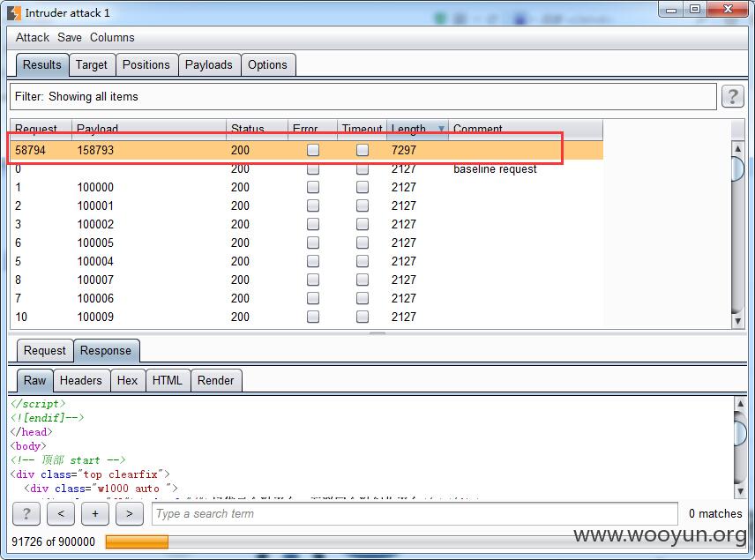The height and width of the screenshot is (560, 755).
Task: Click response pane scroll down arrow
Action: tap(741, 491)
